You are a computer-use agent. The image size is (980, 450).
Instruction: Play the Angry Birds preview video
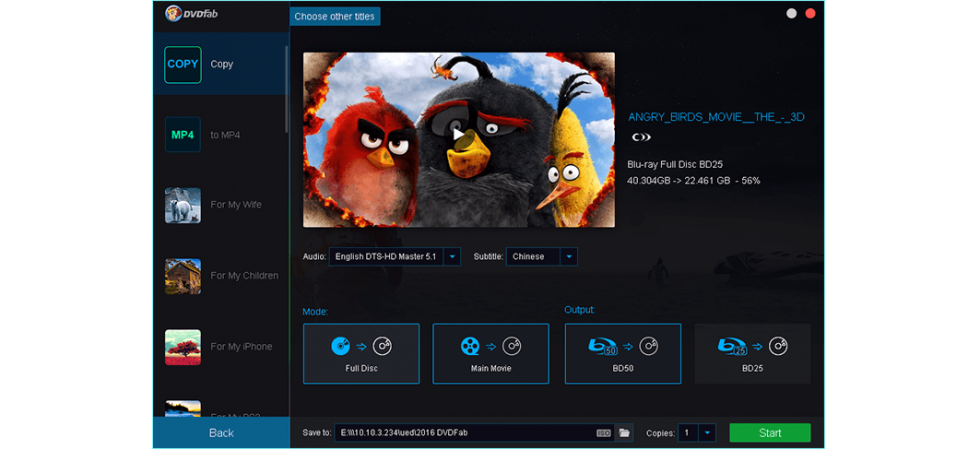click(458, 133)
